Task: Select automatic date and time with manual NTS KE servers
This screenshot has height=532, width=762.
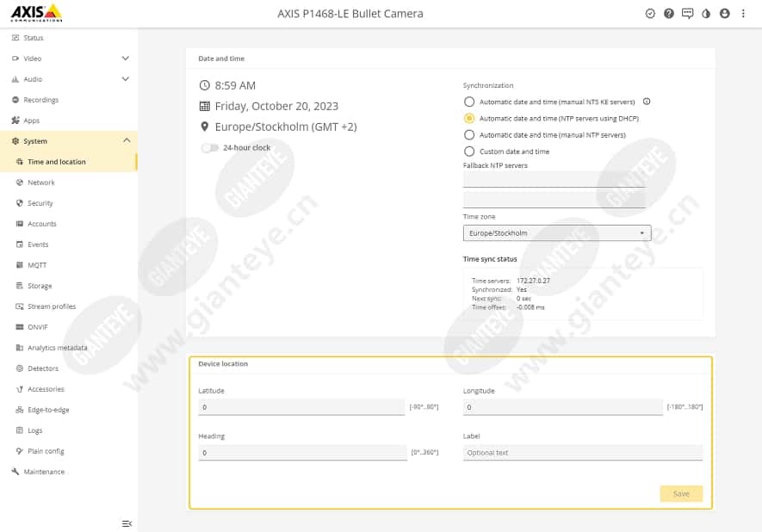Action: (x=469, y=102)
